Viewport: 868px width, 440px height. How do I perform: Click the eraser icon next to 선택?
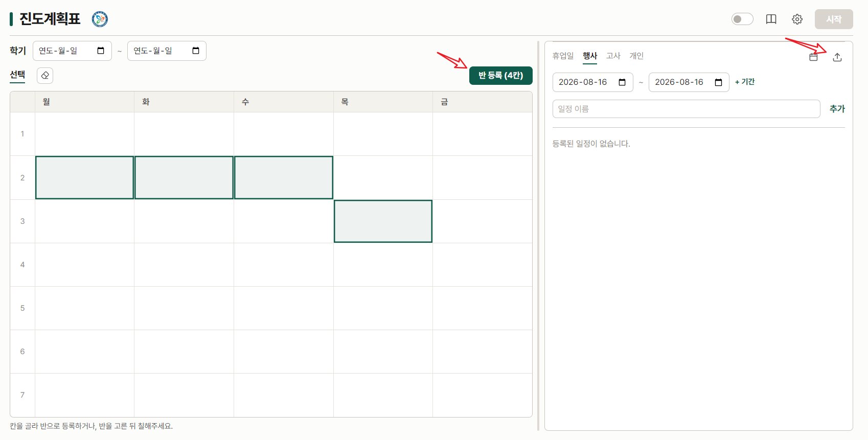click(x=45, y=75)
